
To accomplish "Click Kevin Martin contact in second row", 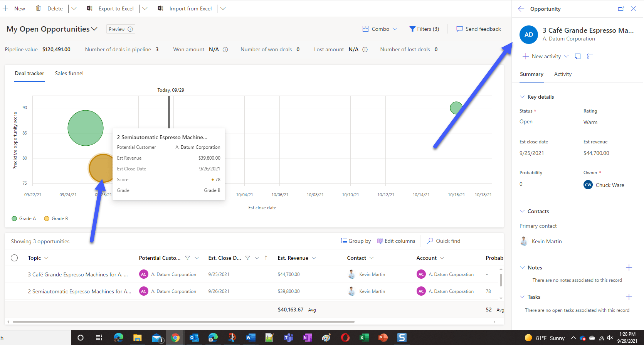I will 372,291.
